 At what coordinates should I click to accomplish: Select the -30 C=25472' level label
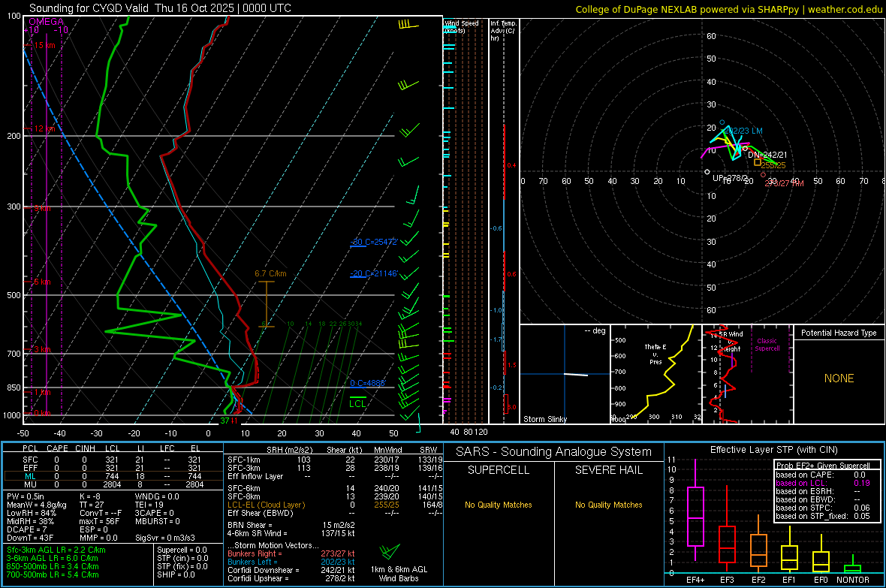[373, 242]
